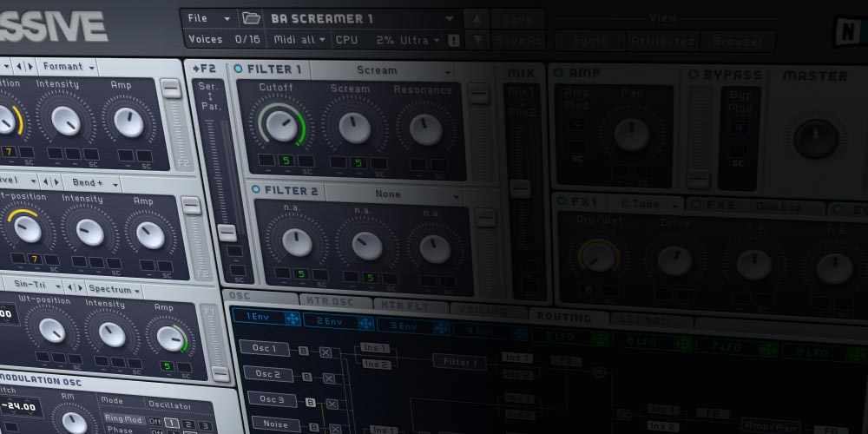
Task: Toggle the AMP section power LED
Action: tap(558, 73)
